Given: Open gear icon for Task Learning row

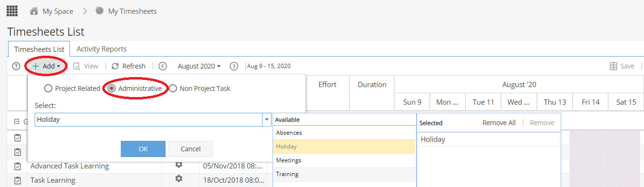Looking at the screenshot, I should 179,178.
